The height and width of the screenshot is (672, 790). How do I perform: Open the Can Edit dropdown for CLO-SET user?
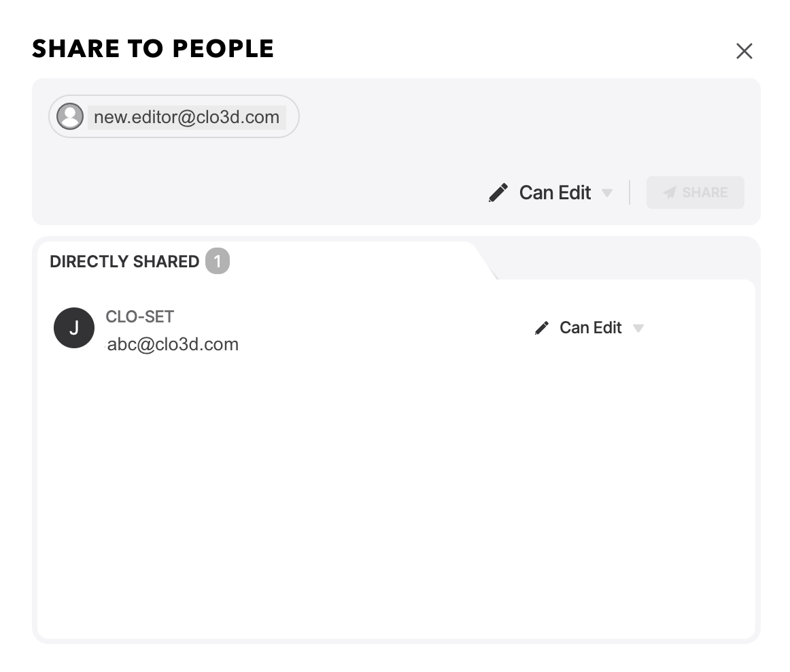[589, 329]
